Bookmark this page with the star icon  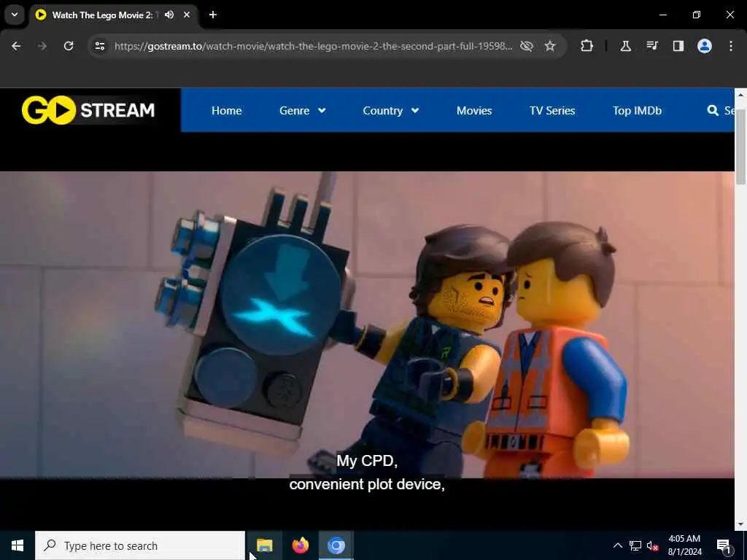pos(550,46)
